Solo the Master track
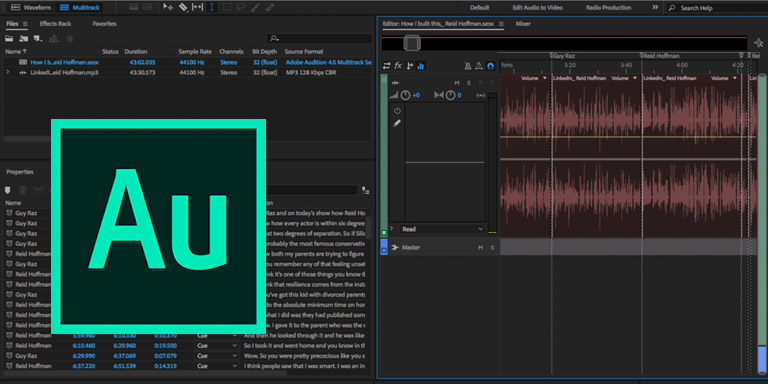This screenshot has width=768, height=384. click(492, 248)
